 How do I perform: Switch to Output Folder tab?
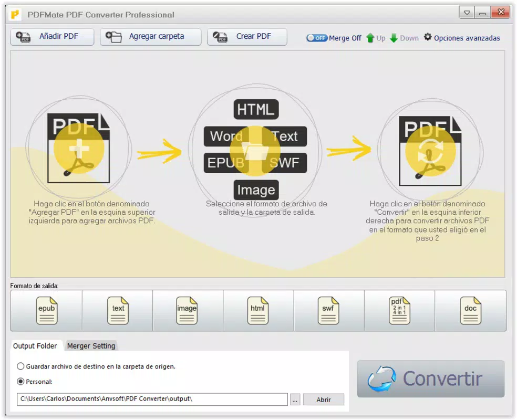(x=35, y=346)
